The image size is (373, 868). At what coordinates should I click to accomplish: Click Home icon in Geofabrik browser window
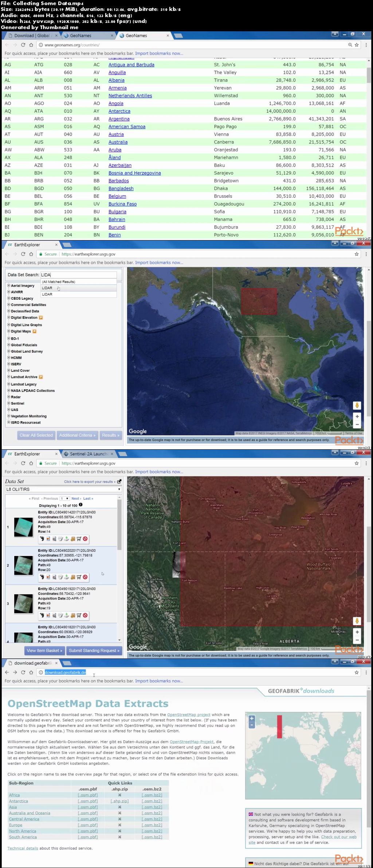[x=31, y=672]
